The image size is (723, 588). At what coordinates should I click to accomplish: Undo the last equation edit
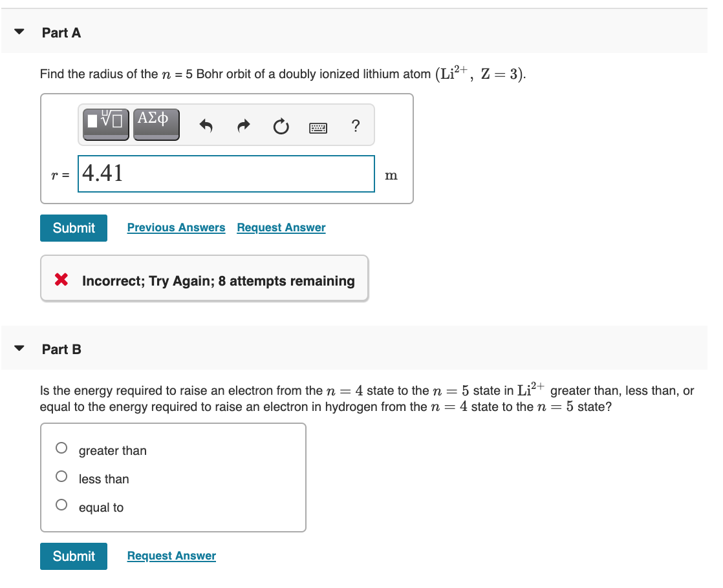206,126
